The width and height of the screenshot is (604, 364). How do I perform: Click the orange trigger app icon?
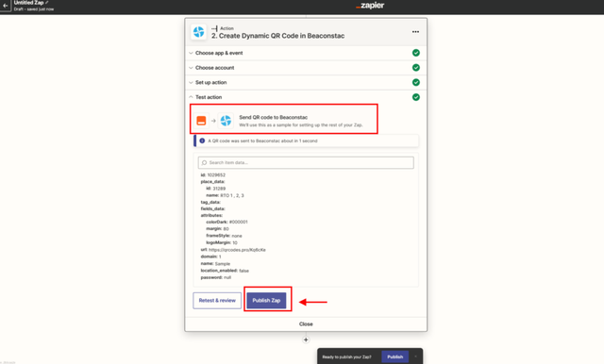[201, 121]
